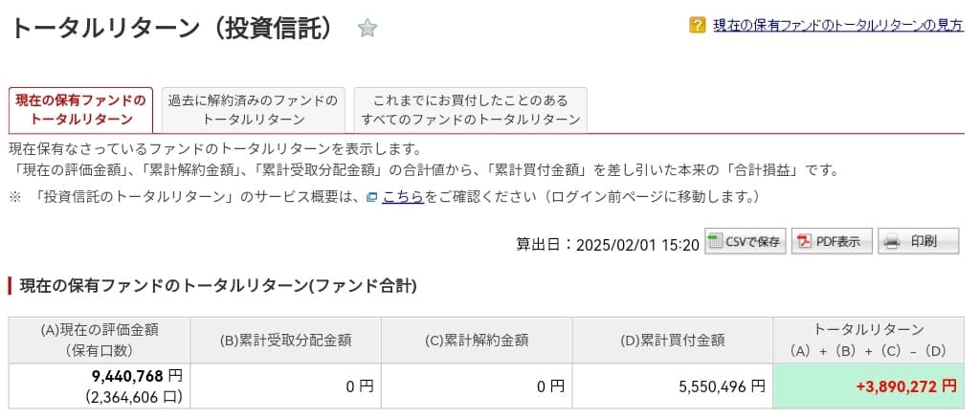Select the 9,440,768 円 current valuation amount
Screen dimensions: 980x419
[x=136, y=377]
